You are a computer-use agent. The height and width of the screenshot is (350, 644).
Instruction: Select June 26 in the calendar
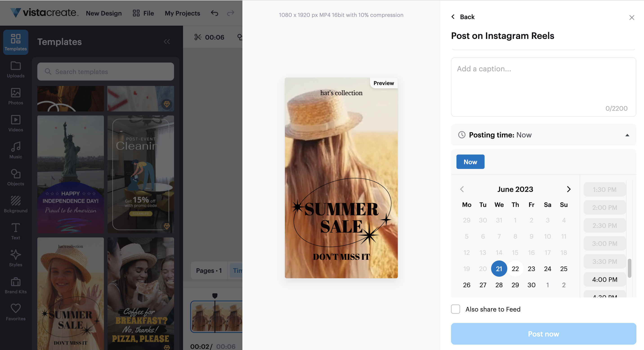(467, 285)
